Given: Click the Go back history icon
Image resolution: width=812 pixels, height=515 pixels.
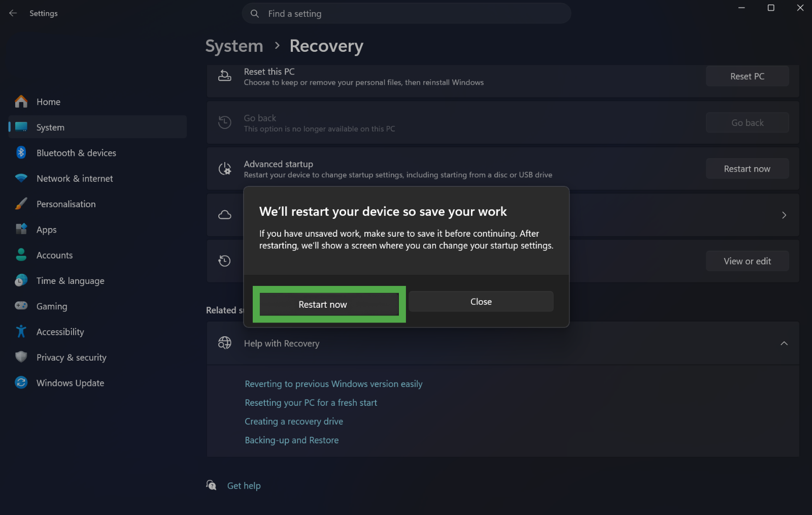Looking at the screenshot, I should tap(225, 122).
